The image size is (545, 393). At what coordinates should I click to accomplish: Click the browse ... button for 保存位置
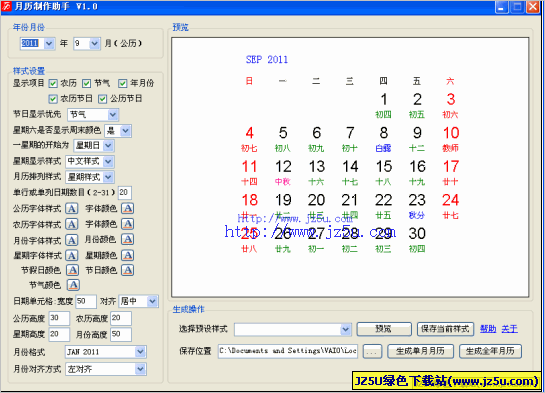(372, 351)
